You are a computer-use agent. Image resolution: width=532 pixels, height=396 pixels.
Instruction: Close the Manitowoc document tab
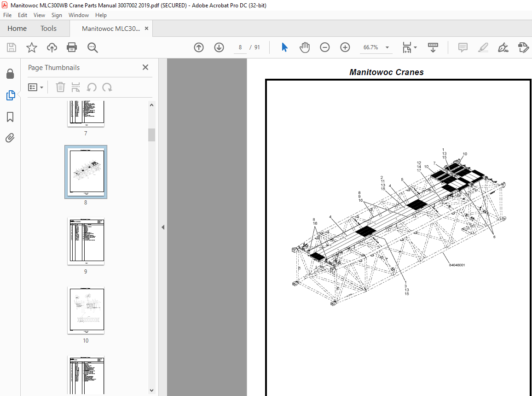(146, 29)
